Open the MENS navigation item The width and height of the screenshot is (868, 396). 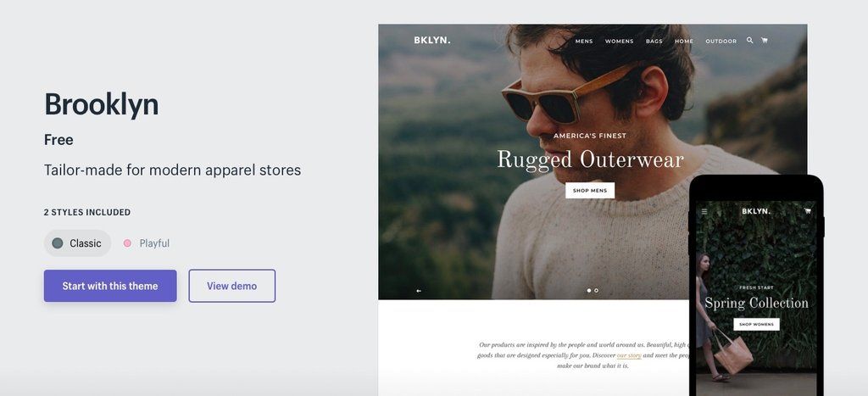[x=584, y=42]
